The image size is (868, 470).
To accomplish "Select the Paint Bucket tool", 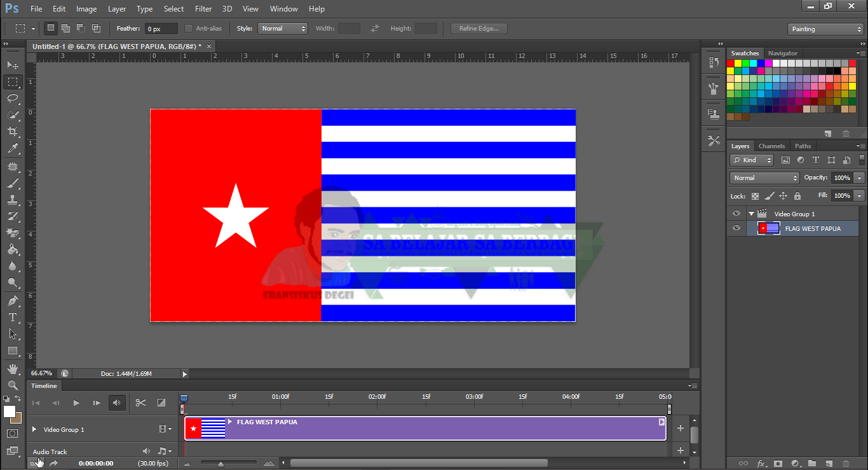I will [x=13, y=249].
